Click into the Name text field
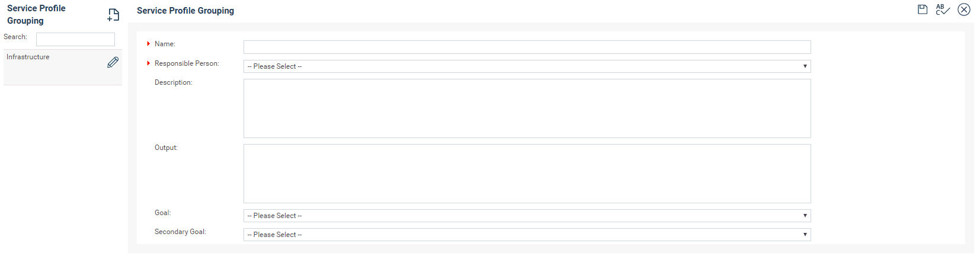 [x=527, y=47]
